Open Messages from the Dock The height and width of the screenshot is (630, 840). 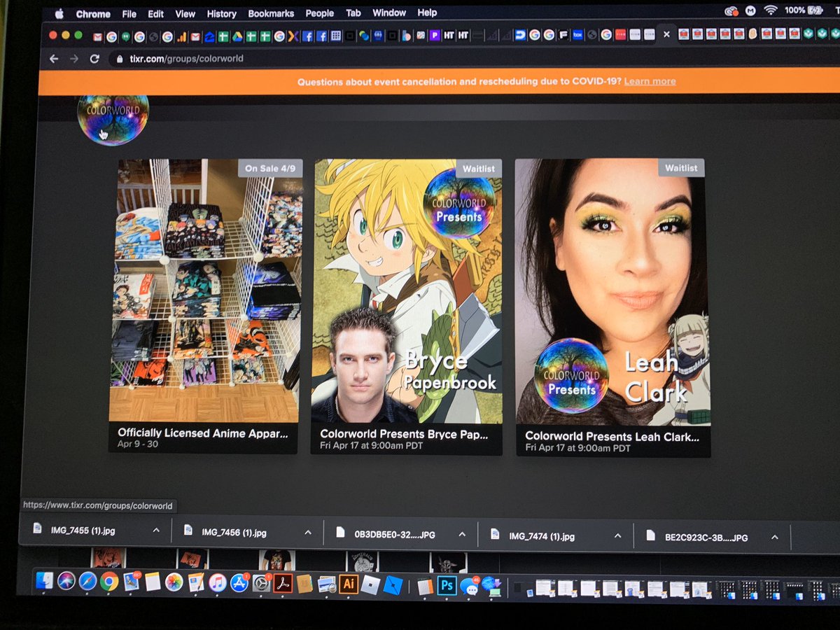[x=469, y=586]
